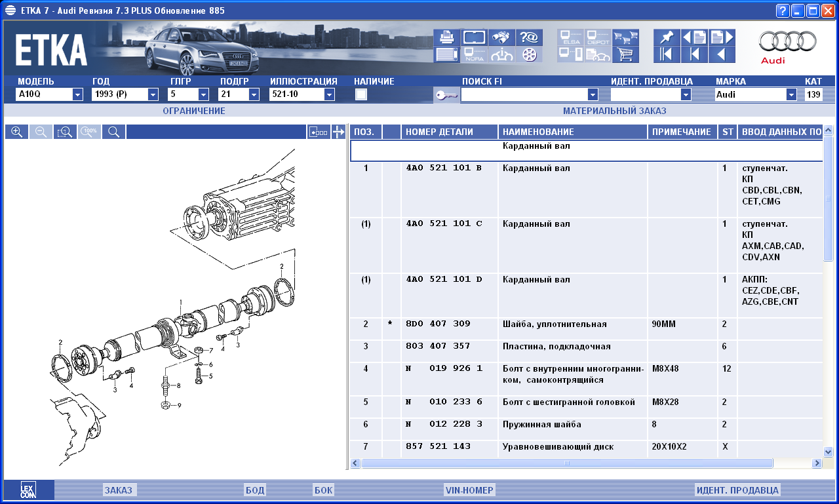Open the МОДЕЛЬ dropdown A10Q
The height and width of the screenshot is (504, 839).
point(78,94)
